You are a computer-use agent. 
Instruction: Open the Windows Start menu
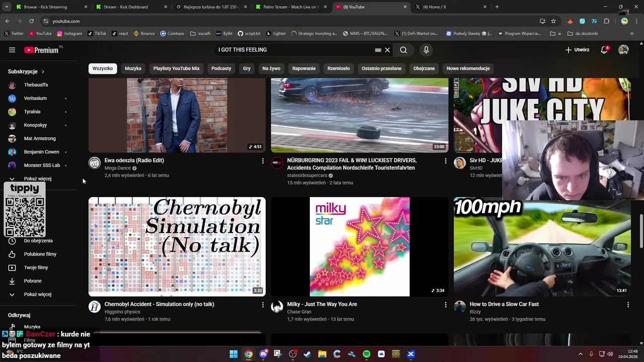click(233, 354)
